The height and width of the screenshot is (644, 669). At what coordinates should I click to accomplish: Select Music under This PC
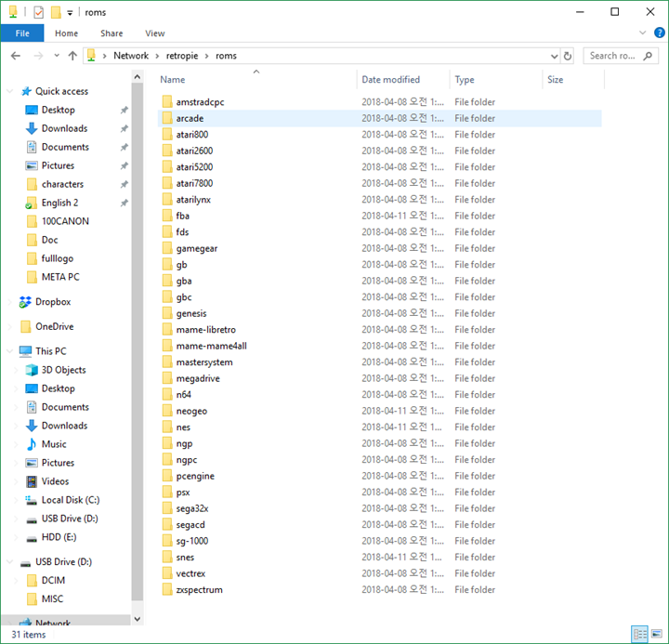click(x=54, y=444)
